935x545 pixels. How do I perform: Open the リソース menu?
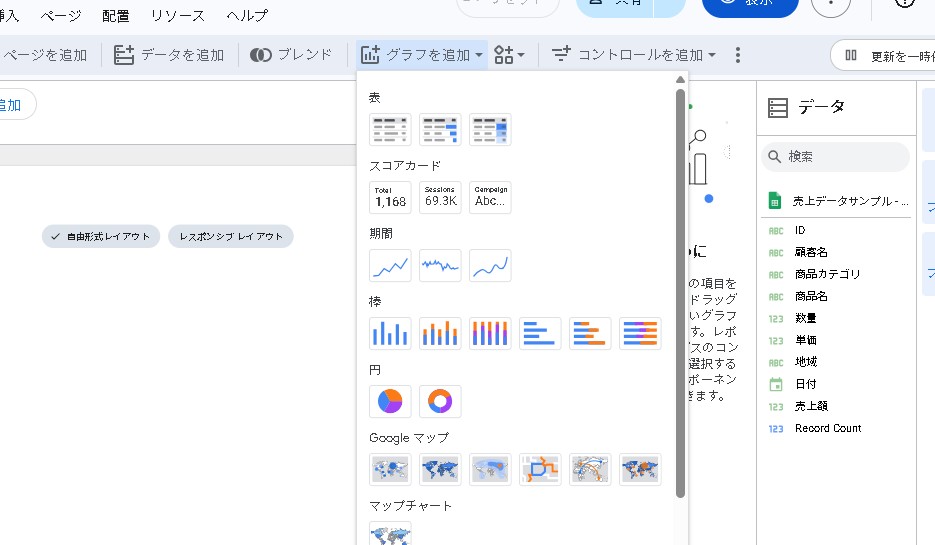pos(177,16)
